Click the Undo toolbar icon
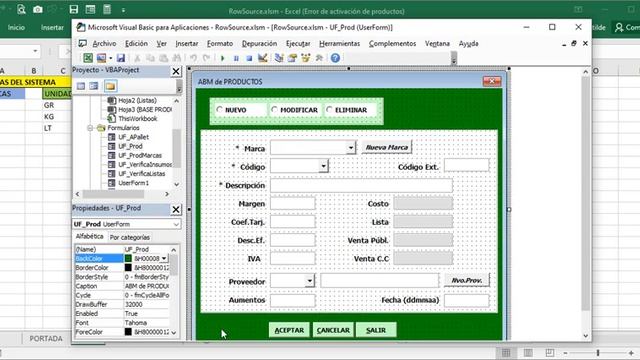This screenshot has width=640, height=360. point(193,58)
